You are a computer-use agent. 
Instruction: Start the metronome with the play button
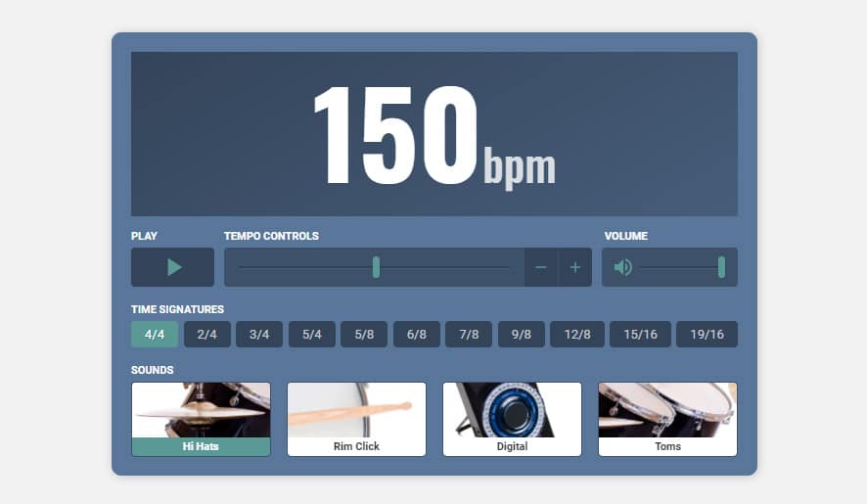(172, 267)
